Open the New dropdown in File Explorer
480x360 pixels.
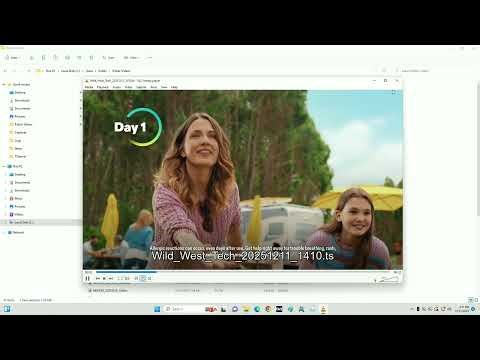coord(12,58)
